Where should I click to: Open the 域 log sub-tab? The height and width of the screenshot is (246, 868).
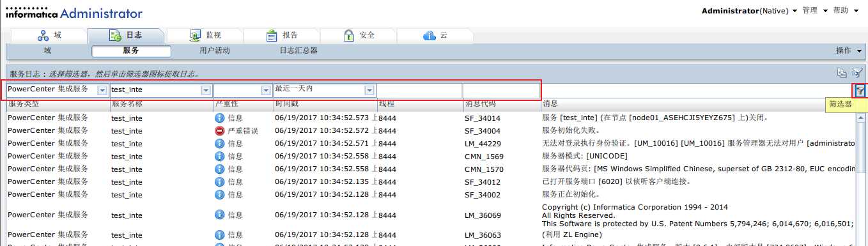pyautogui.click(x=48, y=50)
